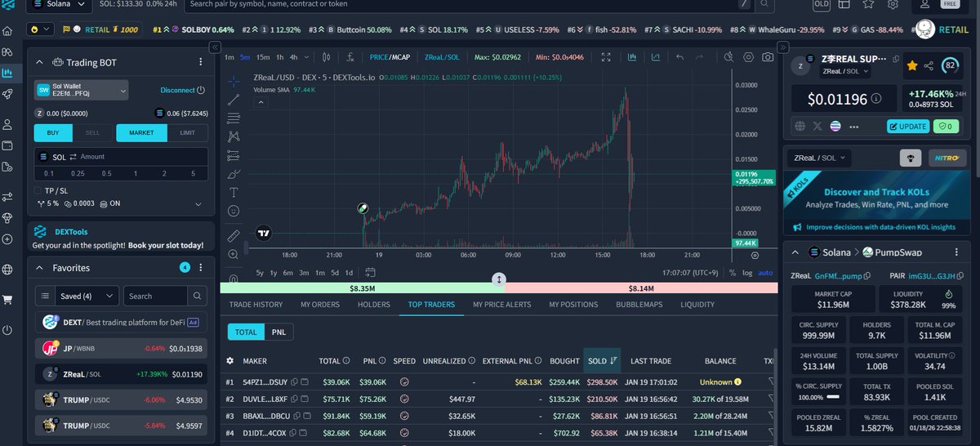Choose the 0.25 SOL preset amount
980x446 pixels.
[78, 173]
